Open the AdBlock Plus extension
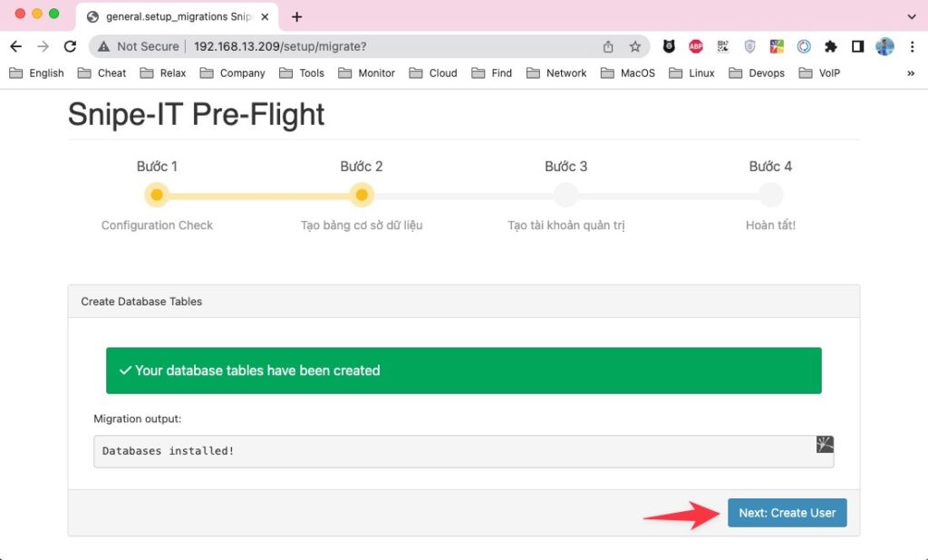This screenshot has width=928, height=560. (695, 46)
